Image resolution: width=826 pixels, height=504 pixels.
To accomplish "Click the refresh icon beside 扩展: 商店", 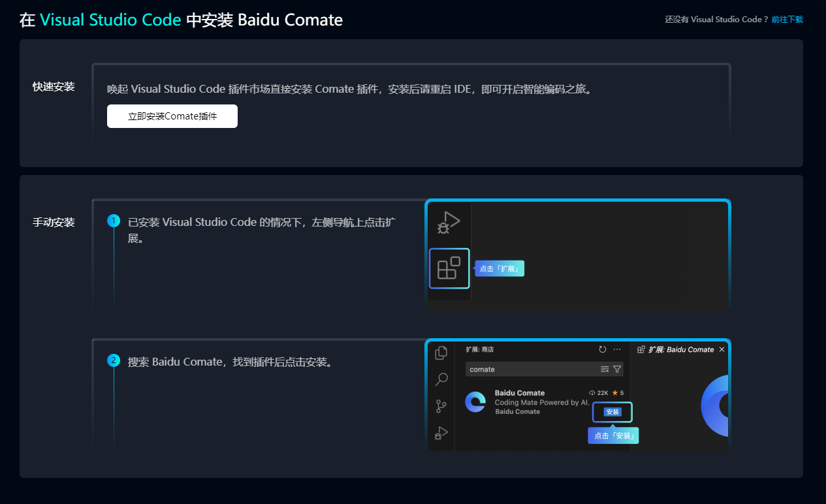I will click(x=602, y=349).
